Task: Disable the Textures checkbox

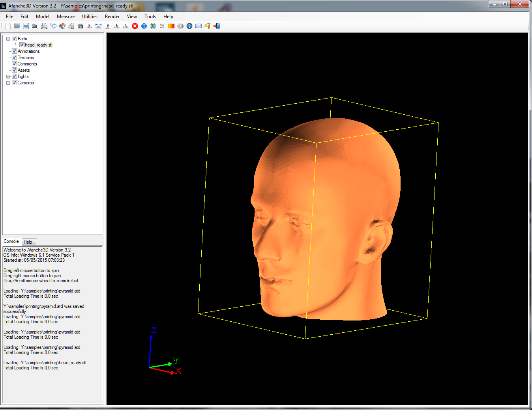Action: click(15, 58)
